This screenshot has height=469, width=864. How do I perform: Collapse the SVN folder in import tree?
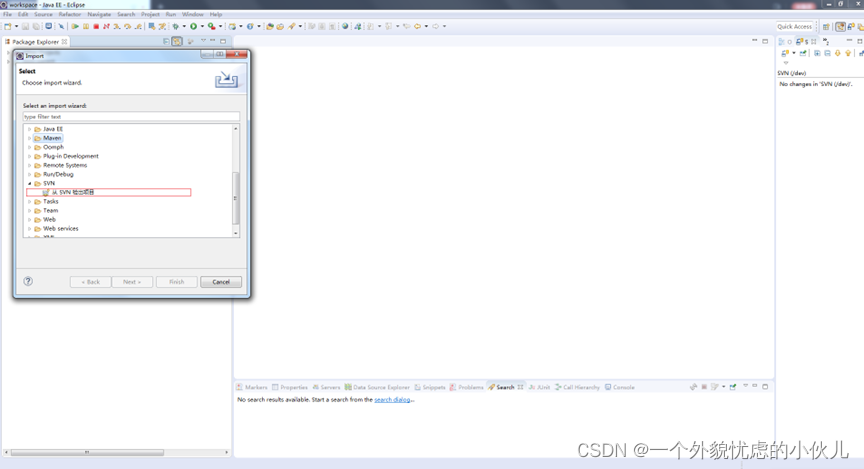click(30, 184)
